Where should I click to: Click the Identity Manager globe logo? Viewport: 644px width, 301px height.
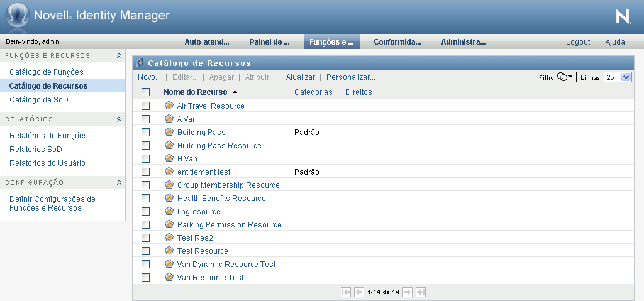(x=17, y=16)
